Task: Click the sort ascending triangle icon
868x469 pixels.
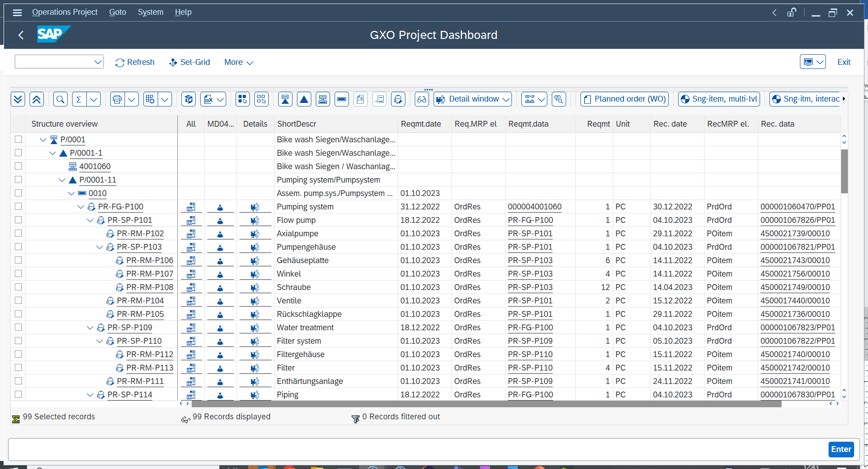Action: pos(304,99)
